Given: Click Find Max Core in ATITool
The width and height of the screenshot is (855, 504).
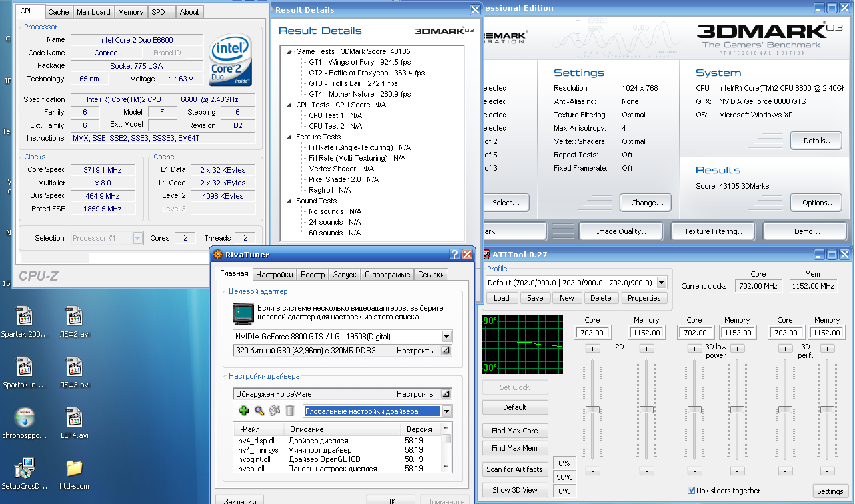Looking at the screenshot, I should (x=515, y=431).
